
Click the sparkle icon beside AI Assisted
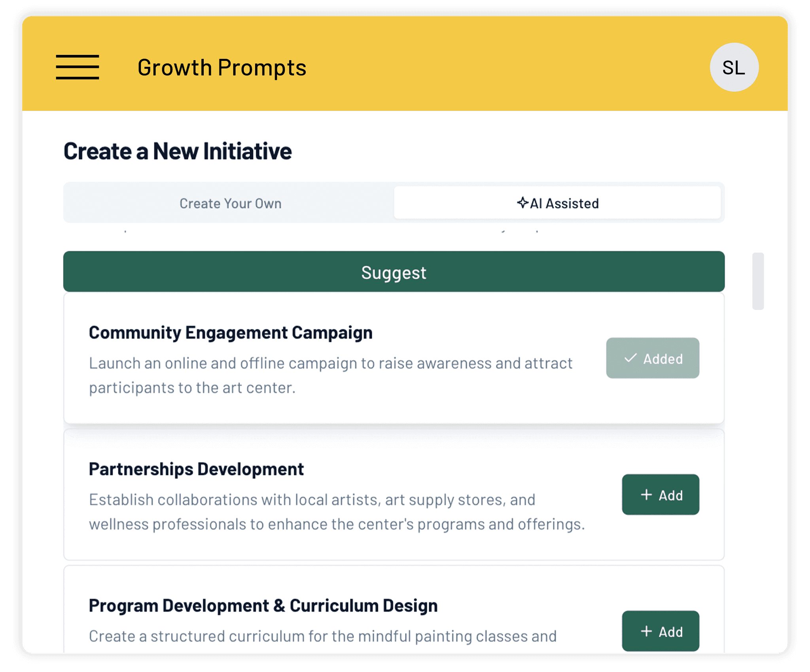522,203
